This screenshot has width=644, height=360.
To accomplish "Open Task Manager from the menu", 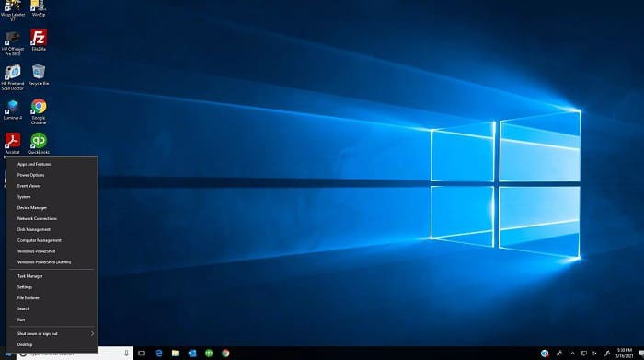I will point(52,276).
